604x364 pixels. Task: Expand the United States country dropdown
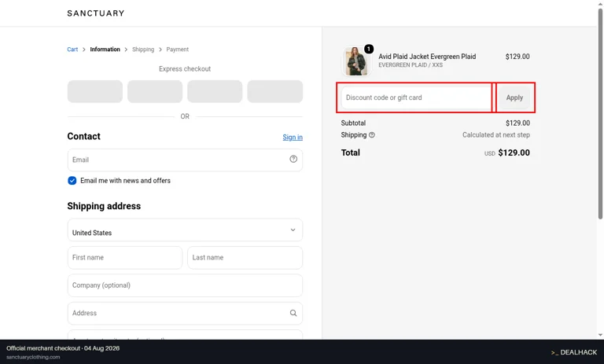point(185,230)
